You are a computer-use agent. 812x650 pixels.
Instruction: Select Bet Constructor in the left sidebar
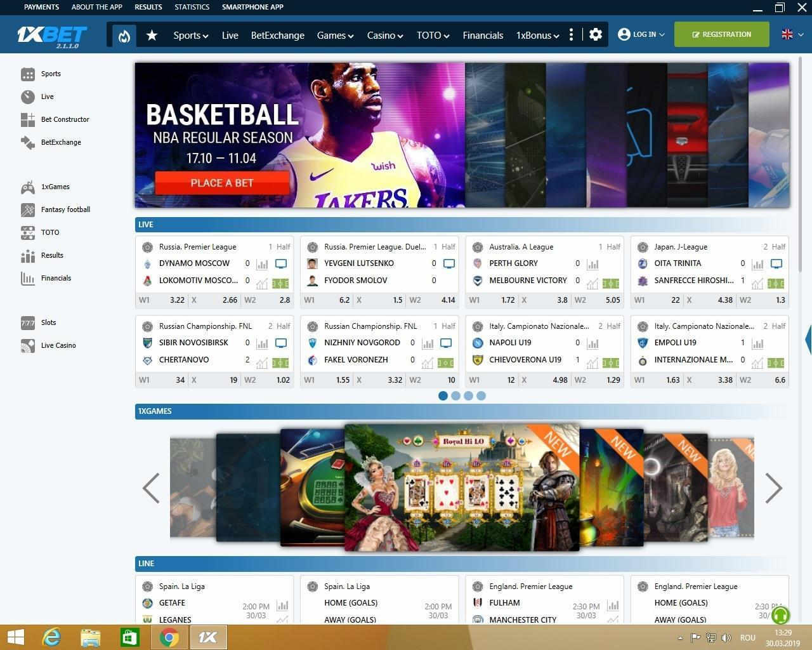pyautogui.click(x=65, y=119)
